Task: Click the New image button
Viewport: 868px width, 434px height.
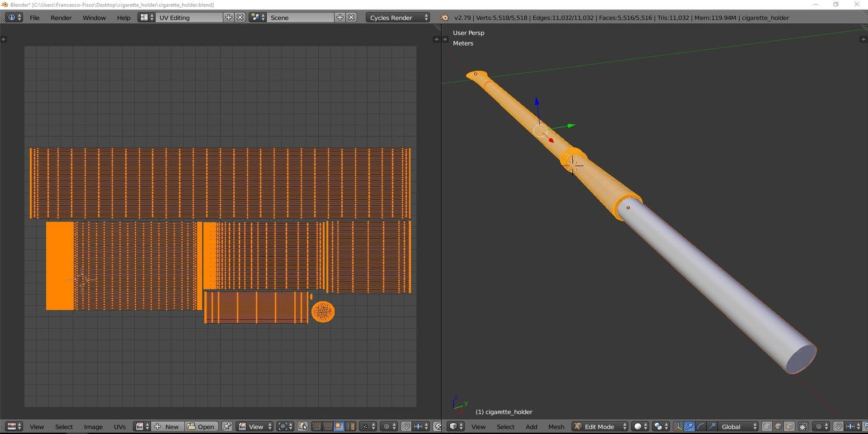Action: tap(167, 426)
